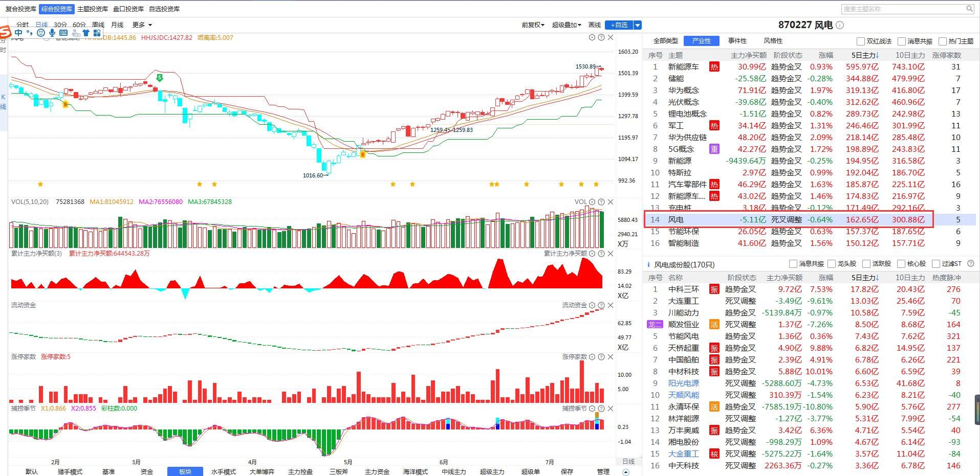Click the Sogou input method S logo

click(5, 33)
